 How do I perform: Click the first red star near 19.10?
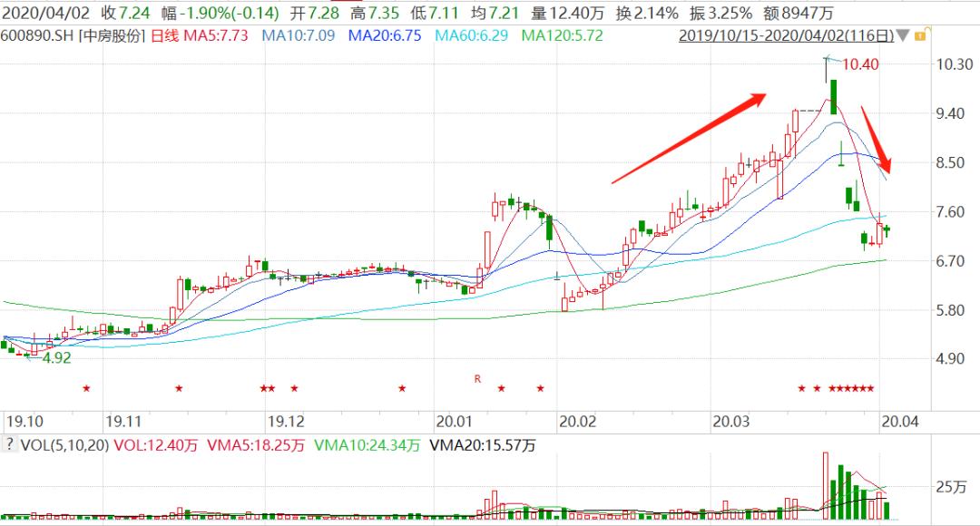tap(86, 388)
